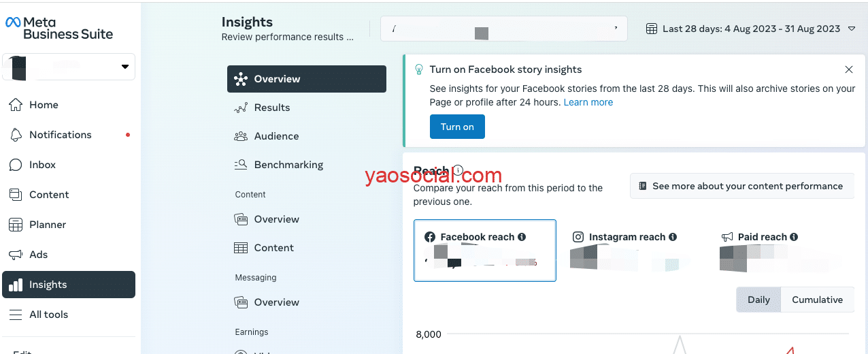The image size is (868, 354).
Task: Select Benchmarking in the Insights menu
Action: pyautogui.click(x=288, y=165)
